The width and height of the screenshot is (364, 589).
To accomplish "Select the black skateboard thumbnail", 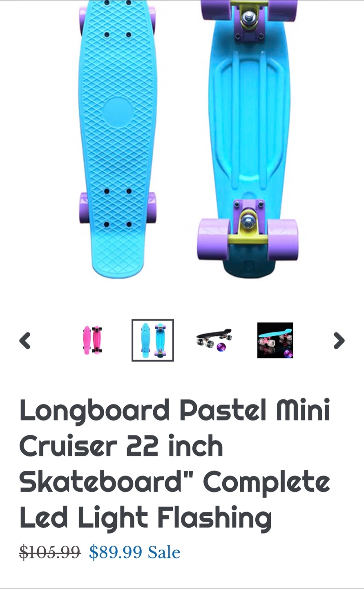I will click(x=214, y=339).
